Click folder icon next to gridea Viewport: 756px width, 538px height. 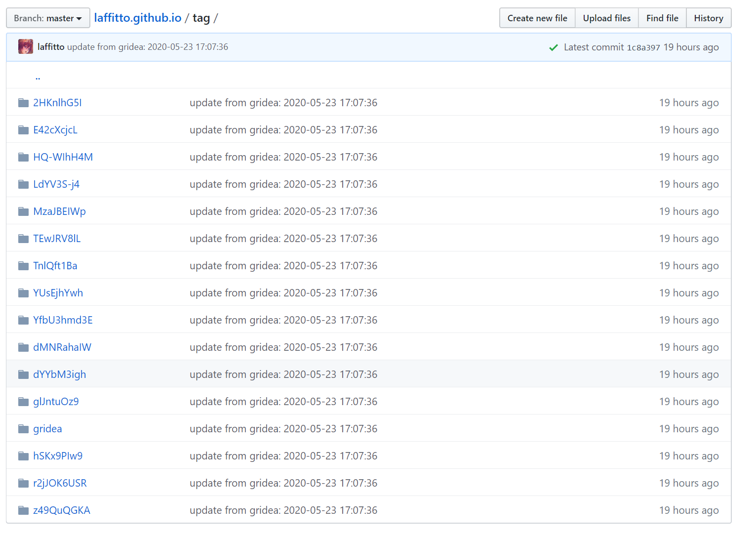point(23,429)
